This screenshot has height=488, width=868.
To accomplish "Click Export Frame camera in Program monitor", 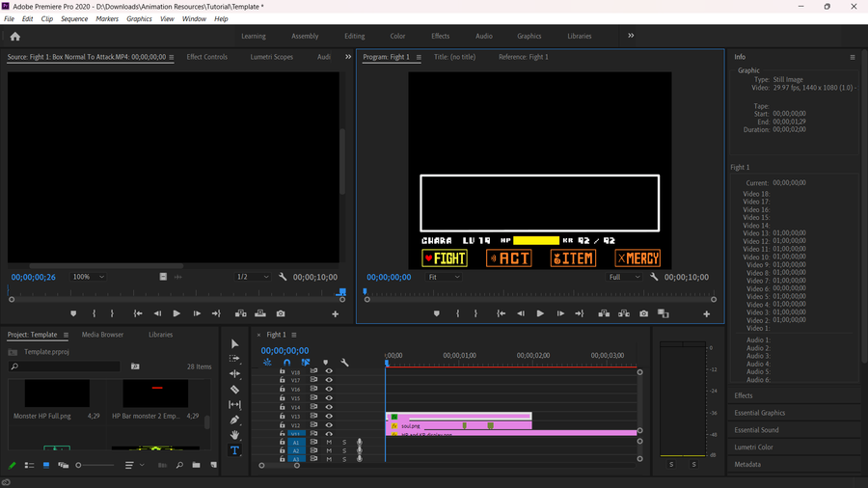I will (x=643, y=313).
